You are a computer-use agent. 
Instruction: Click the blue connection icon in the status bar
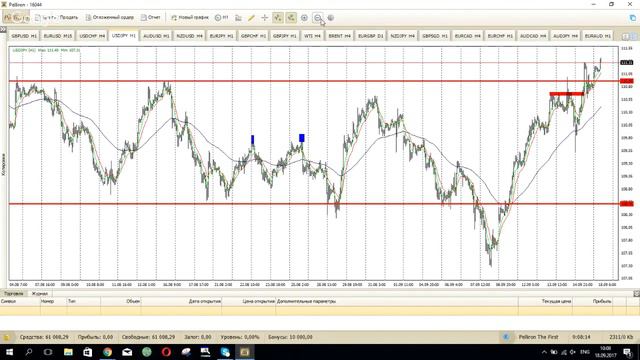pyautogui.click(x=506, y=337)
